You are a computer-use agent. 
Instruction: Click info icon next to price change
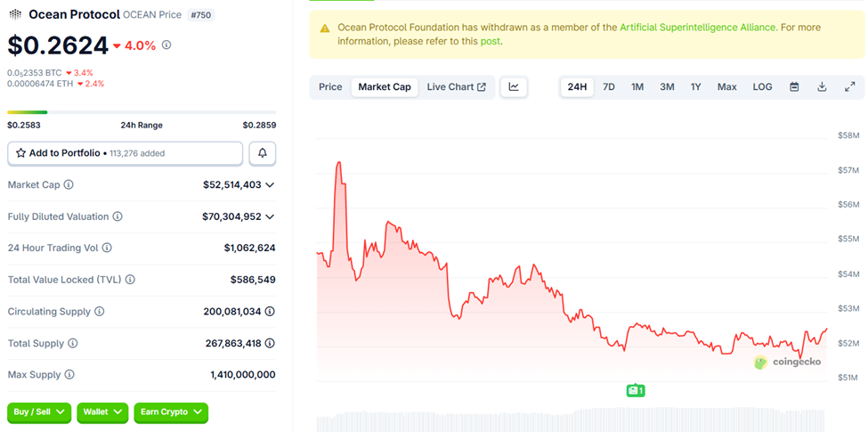pos(166,45)
